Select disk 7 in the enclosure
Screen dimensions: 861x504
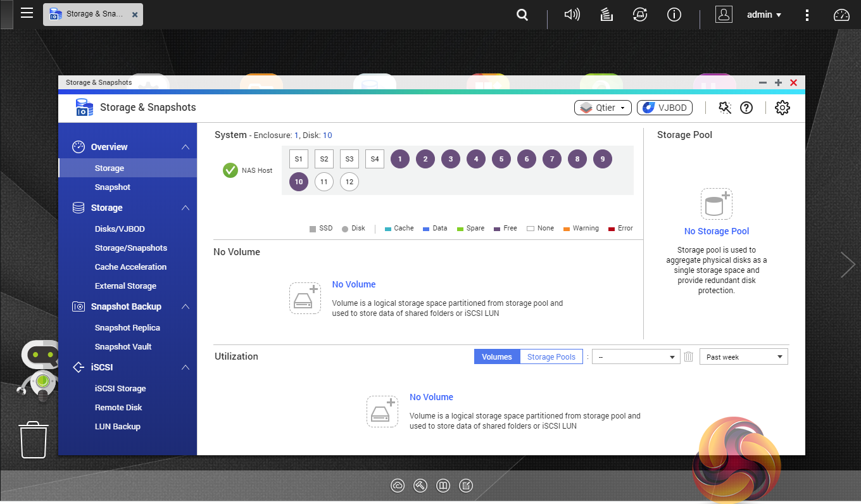click(552, 159)
